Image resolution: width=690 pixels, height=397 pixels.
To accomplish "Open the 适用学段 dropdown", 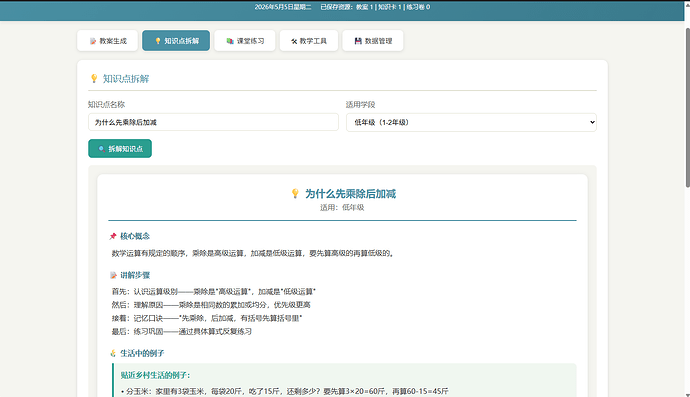I will click(471, 122).
